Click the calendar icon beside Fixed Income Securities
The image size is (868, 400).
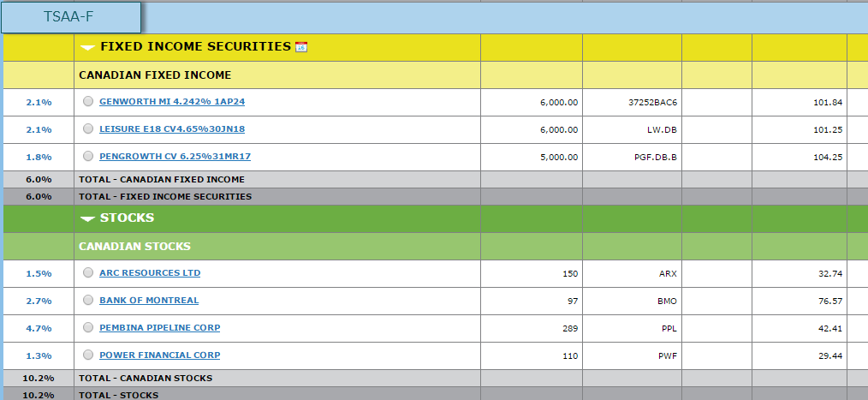pos(300,47)
